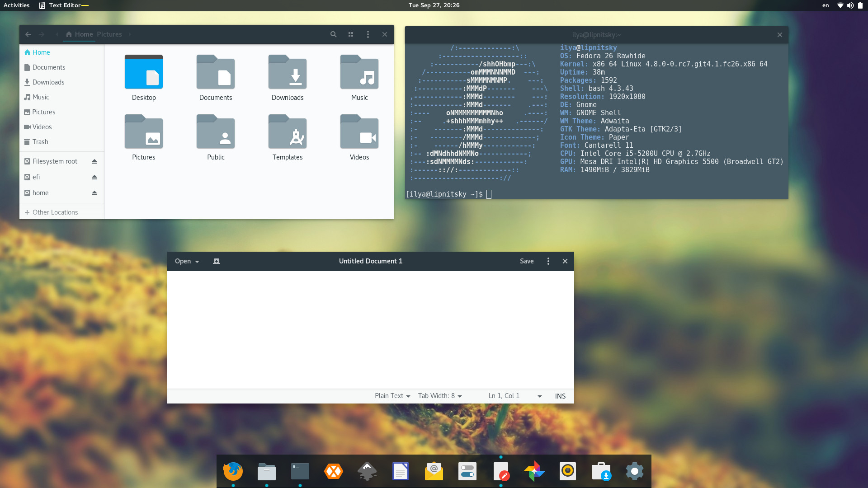Open Text Editor three-dot menu
868x488 pixels.
click(x=548, y=261)
